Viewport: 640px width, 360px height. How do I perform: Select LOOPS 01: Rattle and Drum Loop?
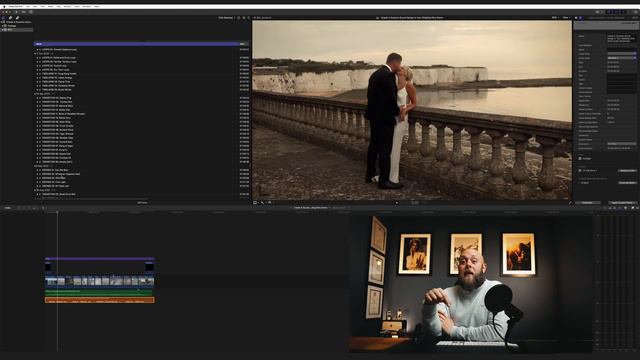pyautogui.click(x=59, y=58)
